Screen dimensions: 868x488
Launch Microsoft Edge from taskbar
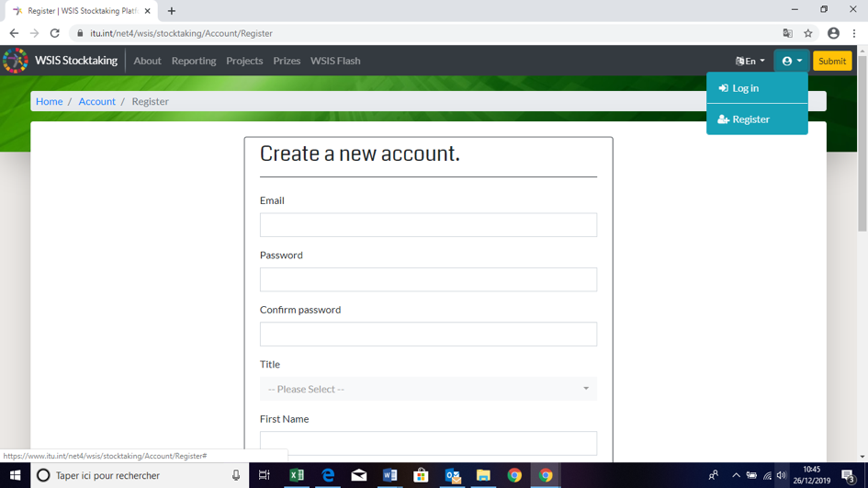tap(328, 475)
